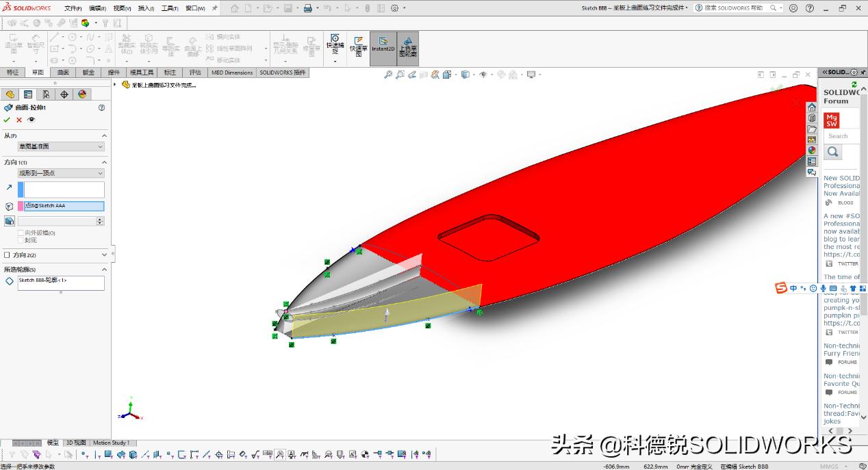Screen dimensions: 868x470
Task: Adjust the draft angle stepper arrows
Action: (x=101, y=221)
